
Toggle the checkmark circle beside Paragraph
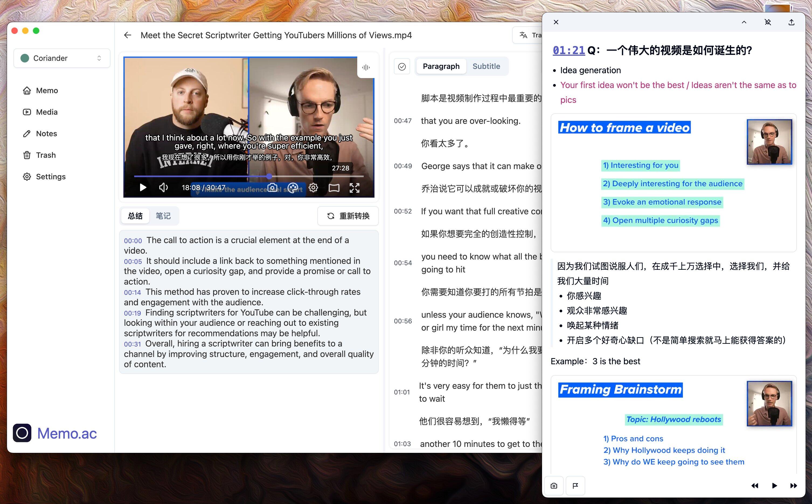402,67
